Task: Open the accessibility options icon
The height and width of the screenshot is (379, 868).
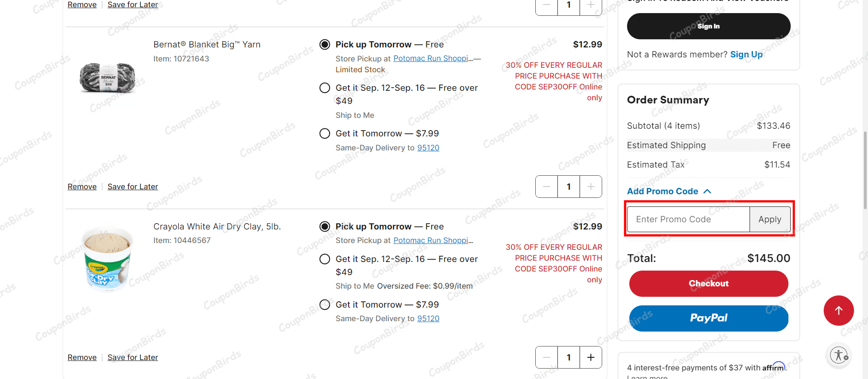Action: 839,355
